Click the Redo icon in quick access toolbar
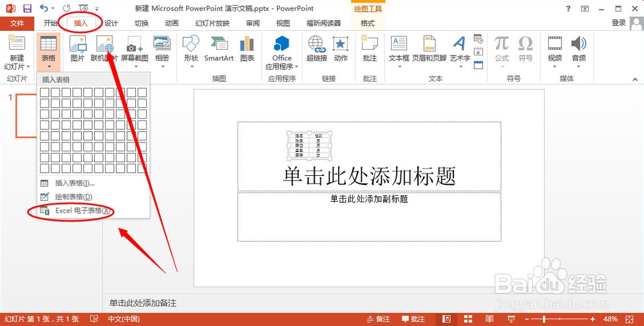This screenshot has width=644, height=326. pyautogui.click(x=66, y=8)
